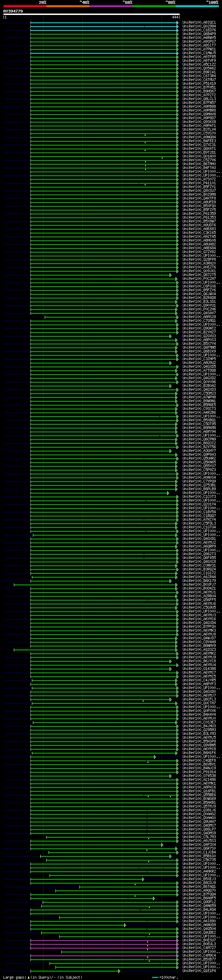Select hit label UniRef100_A7KCY4

(x=199, y=519)
